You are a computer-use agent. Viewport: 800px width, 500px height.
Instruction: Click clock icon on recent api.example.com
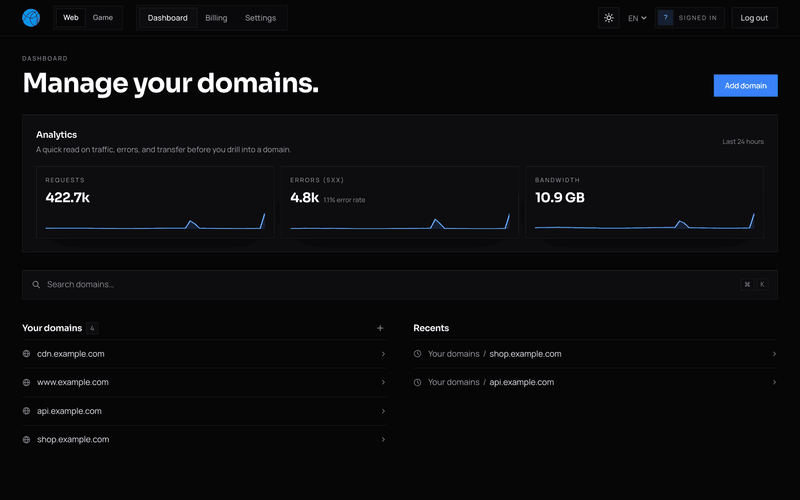[x=417, y=382]
